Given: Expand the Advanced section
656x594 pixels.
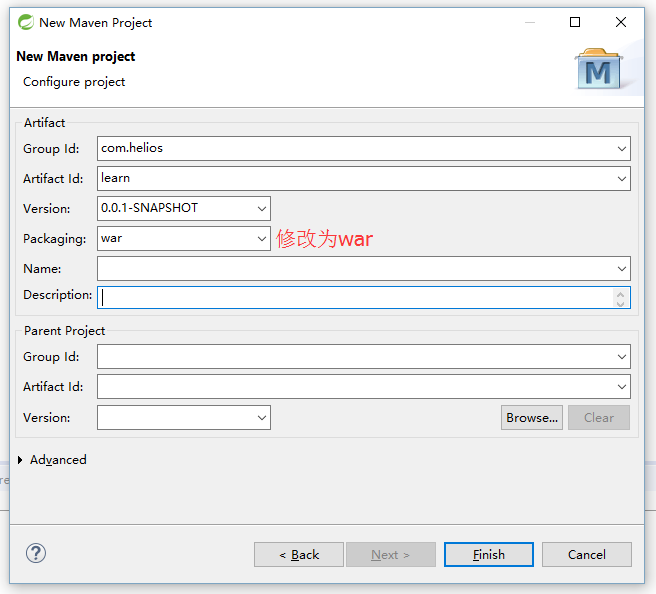Looking at the screenshot, I should 20,460.
